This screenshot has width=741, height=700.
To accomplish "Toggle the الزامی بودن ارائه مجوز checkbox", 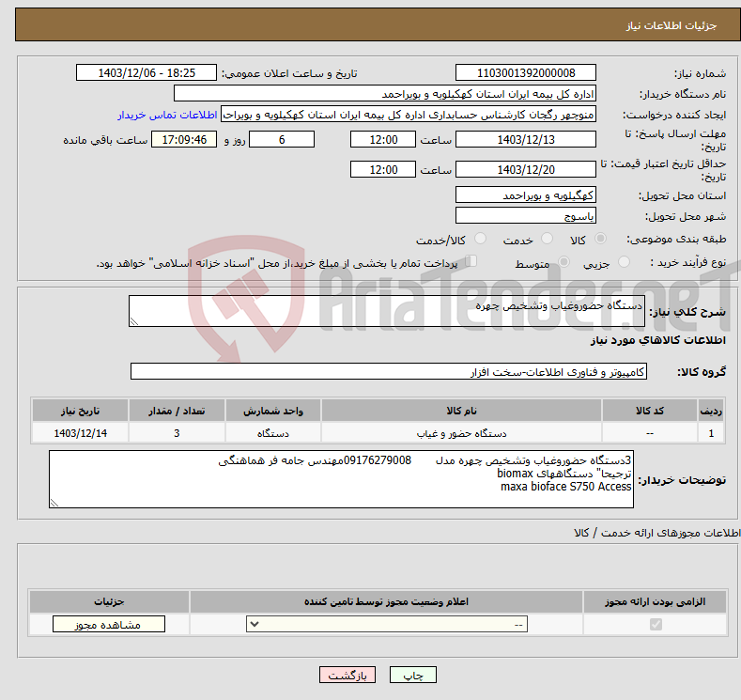I will coord(656,625).
